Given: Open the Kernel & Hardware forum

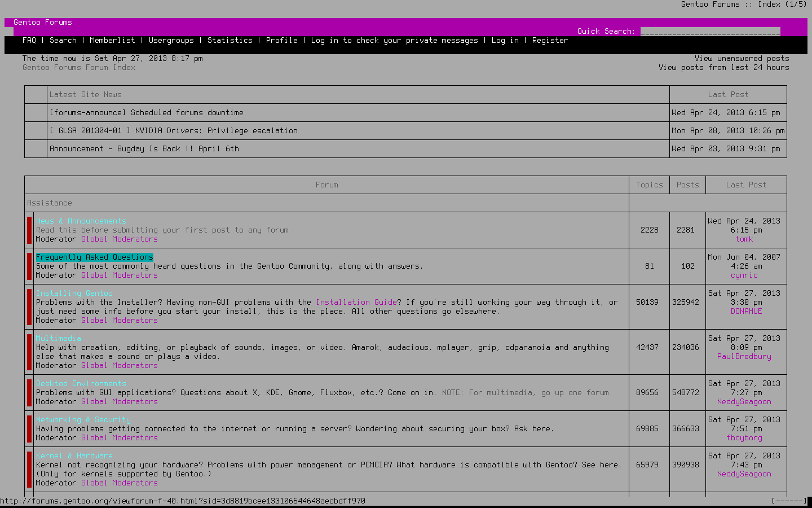Looking at the screenshot, I should click(74, 456).
